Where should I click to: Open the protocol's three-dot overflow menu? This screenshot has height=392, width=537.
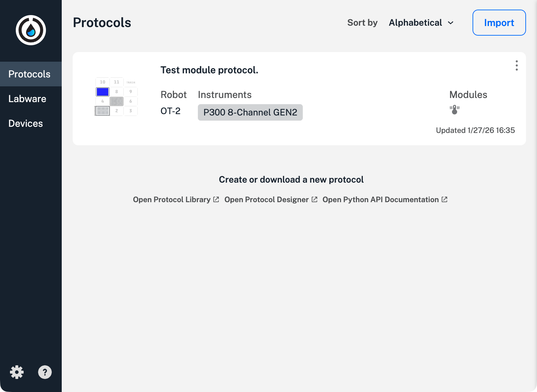pos(516,65)
